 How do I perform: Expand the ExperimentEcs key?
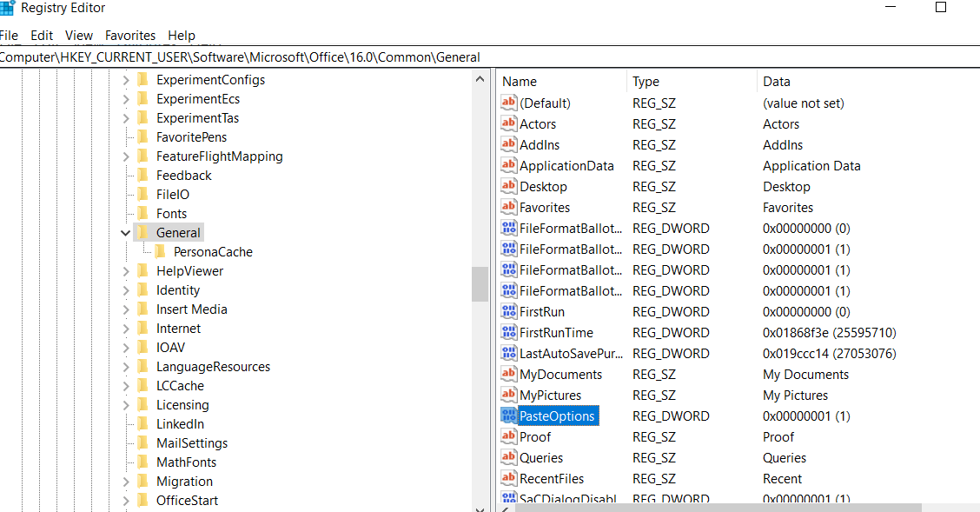[126, 99]
